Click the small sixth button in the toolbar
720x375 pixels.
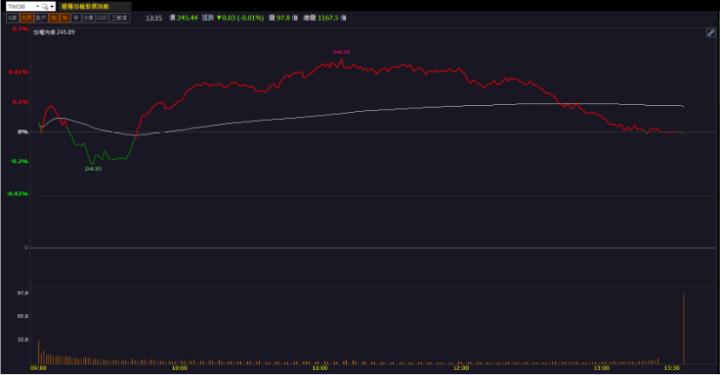pos(77,18)
